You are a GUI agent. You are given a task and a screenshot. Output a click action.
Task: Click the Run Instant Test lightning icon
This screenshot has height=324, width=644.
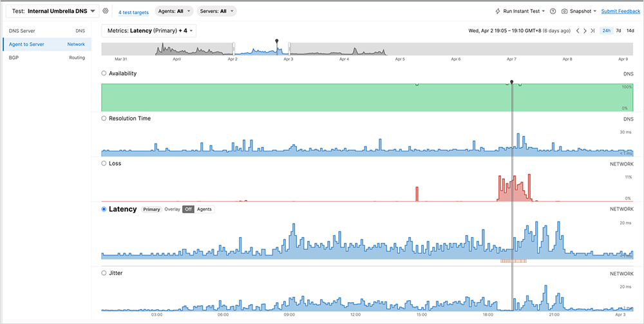tap(498, 12)
